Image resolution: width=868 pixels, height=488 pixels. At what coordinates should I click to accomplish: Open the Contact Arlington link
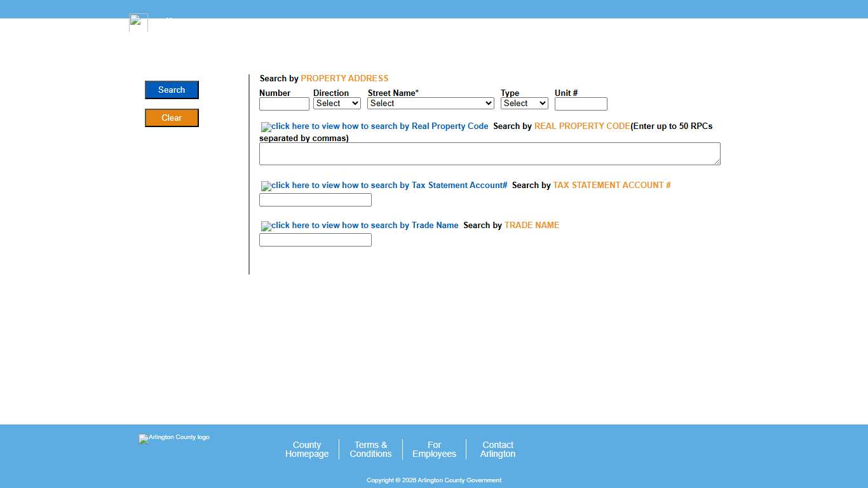498,449
